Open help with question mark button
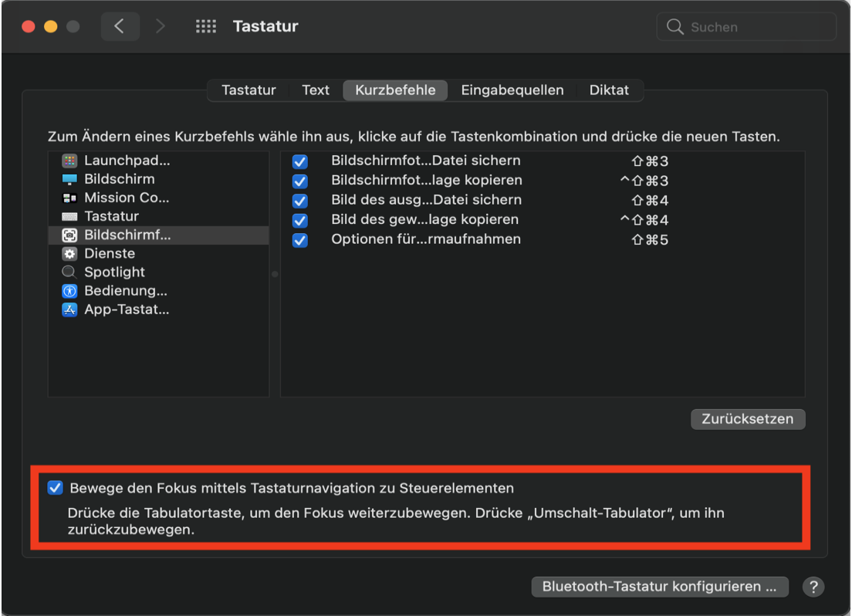 813,587
